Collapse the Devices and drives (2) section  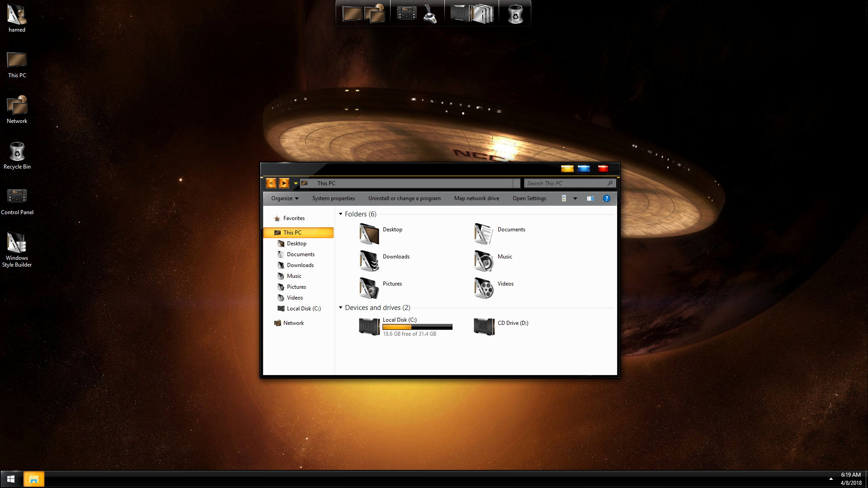pos(340,307)
